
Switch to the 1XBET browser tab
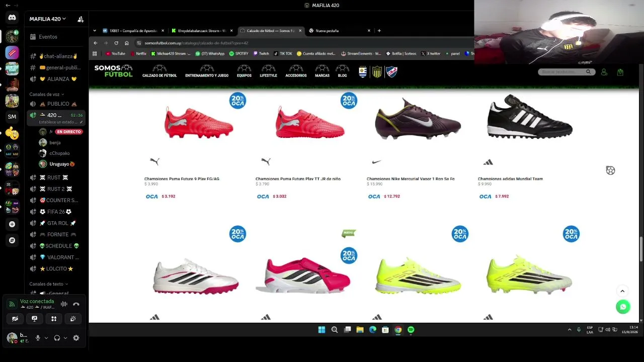tap(133, 31)
